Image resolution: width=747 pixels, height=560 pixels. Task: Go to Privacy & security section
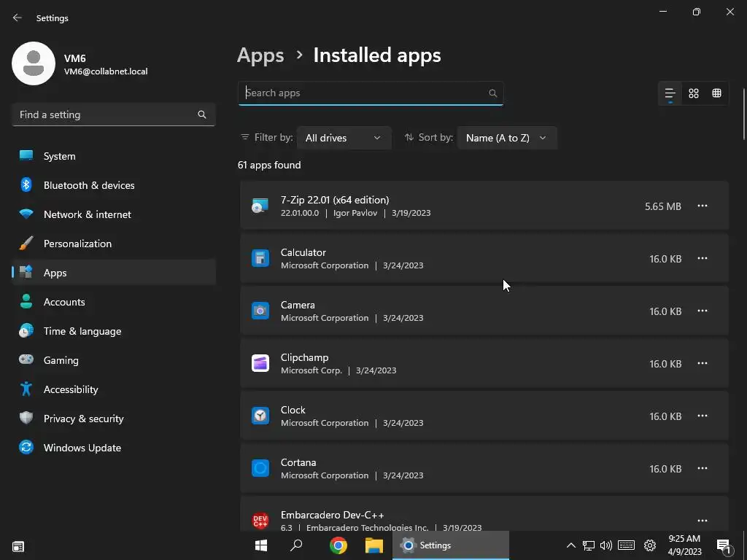83,419
